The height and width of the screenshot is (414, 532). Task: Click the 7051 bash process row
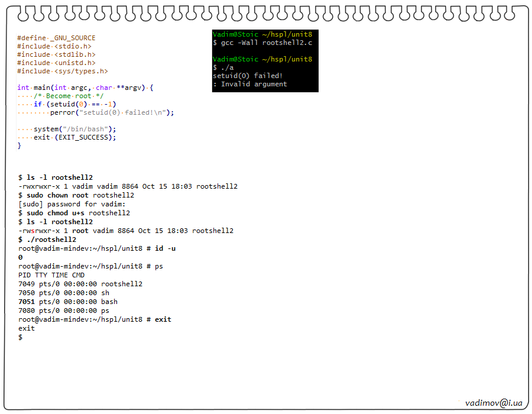[x=68, y=302]
